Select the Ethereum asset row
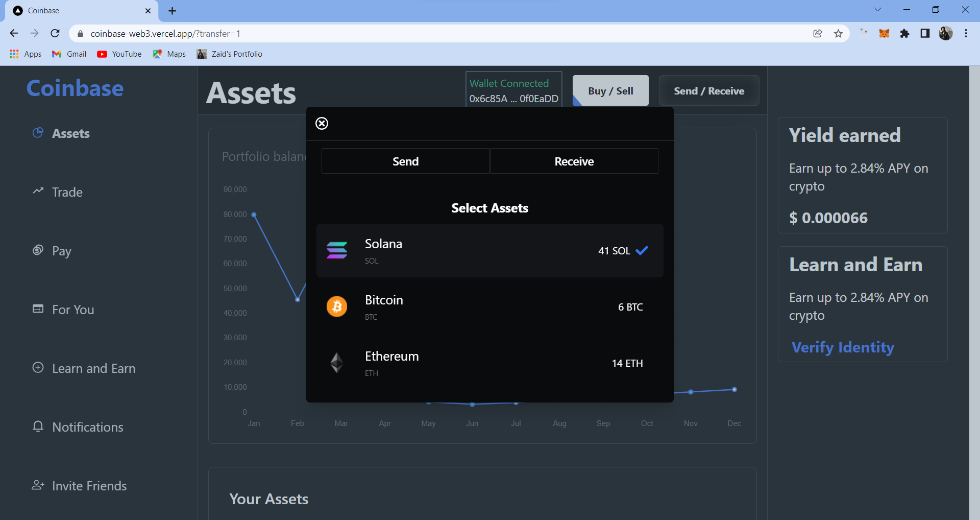The image size is (980, 520). pyautogui.click(x=490, y=363)
